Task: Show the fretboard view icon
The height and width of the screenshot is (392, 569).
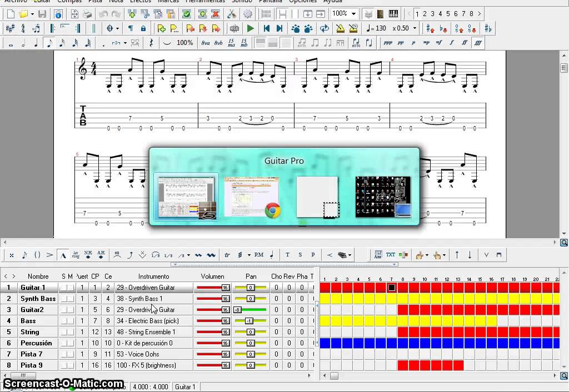Action: (x=380, y=14)
